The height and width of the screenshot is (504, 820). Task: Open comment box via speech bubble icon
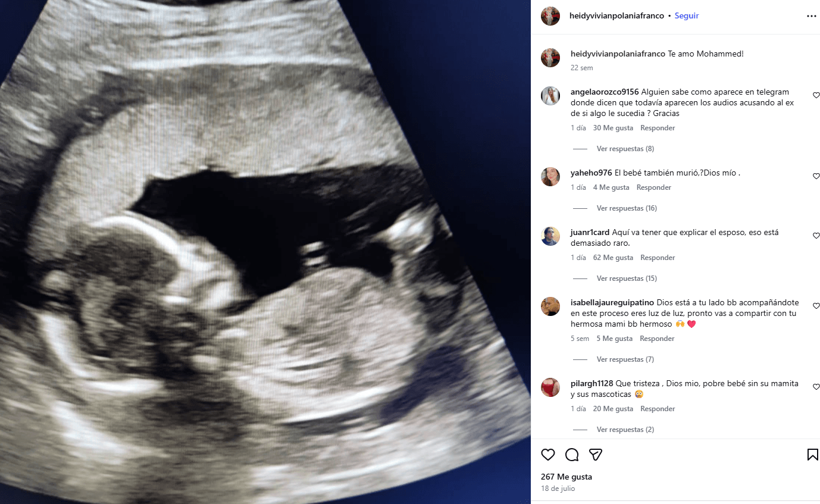coord(572,455)
